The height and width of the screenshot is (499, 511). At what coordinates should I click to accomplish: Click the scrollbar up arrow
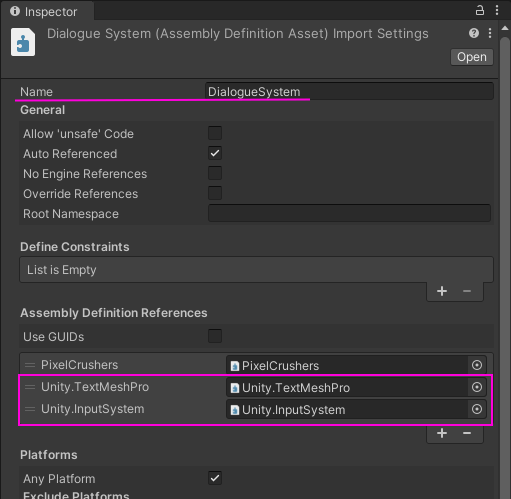coord(505,28)
